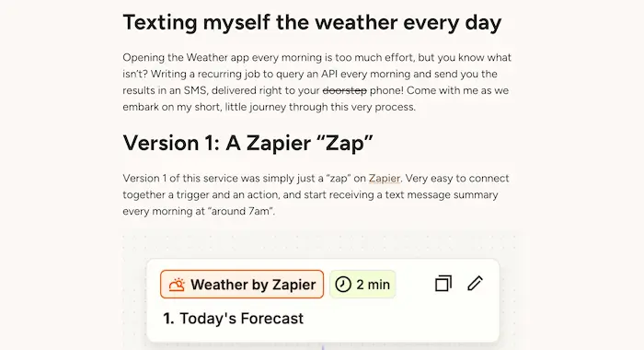Select the Weather by Zapier label text

(x=253, y=285)
